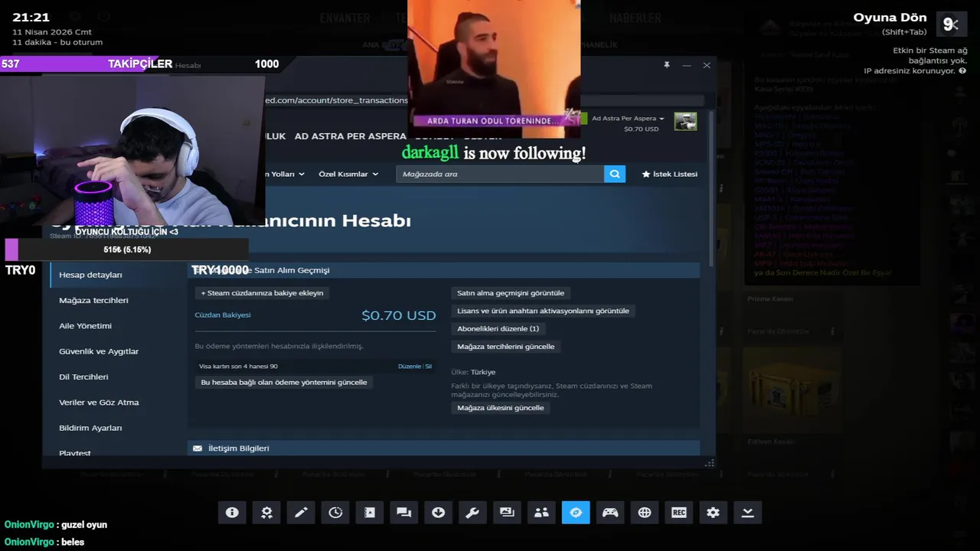Open the discussions chat bubbles icon
The height and width of the screenshot is (551, 980).
[x=403, y=513]
